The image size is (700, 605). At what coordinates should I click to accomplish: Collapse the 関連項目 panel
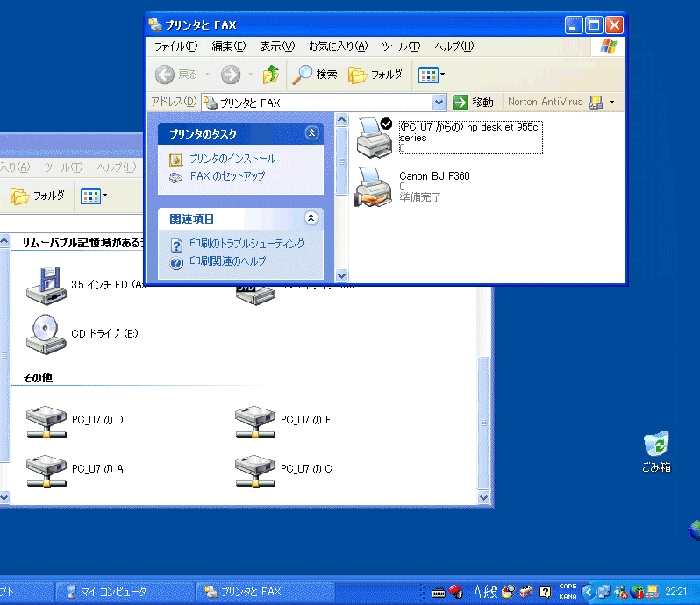tap(311, 217)
